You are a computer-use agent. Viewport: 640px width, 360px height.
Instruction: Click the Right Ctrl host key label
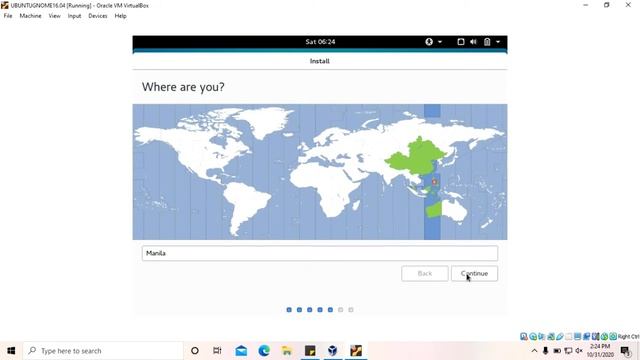click(x=629, y=336)
